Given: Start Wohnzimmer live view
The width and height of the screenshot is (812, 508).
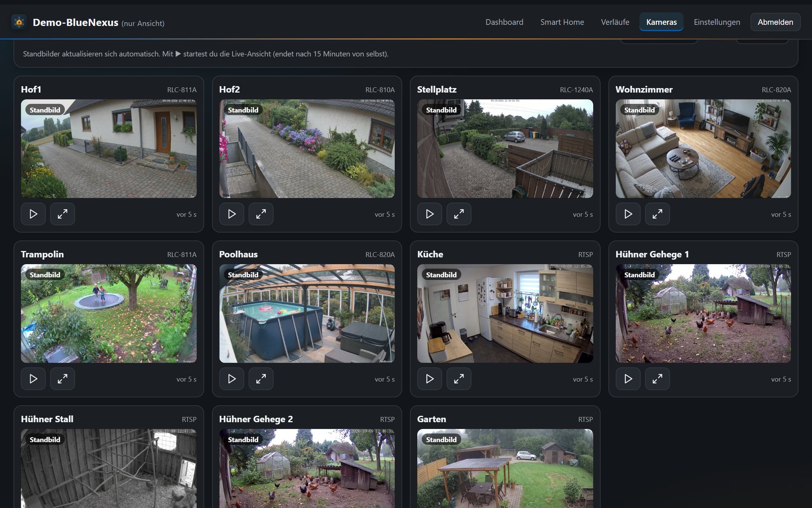Looking at the screenshot, I should pos(628,214).
